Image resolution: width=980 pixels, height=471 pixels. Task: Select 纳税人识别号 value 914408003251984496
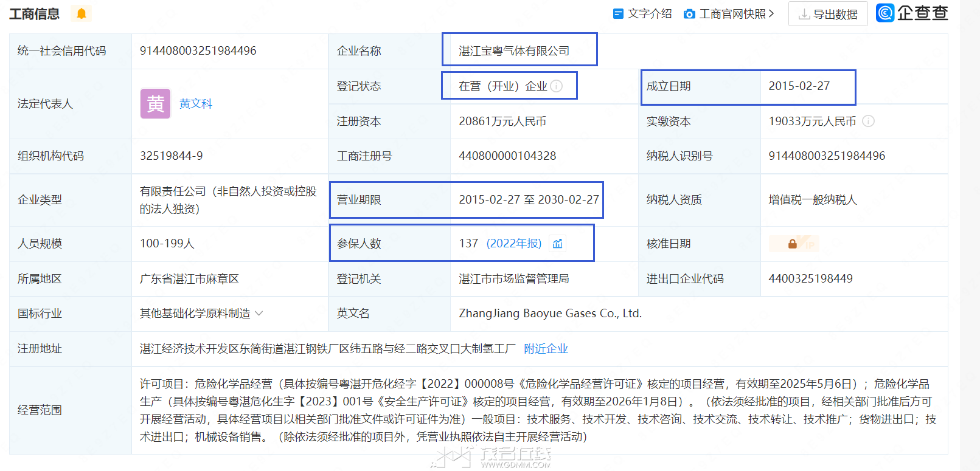click(x=827, y=156)
